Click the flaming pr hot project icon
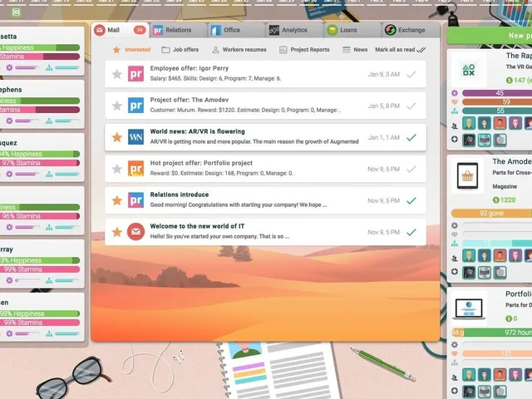Screen dimensions: 532x399 (x=135, y=169)
